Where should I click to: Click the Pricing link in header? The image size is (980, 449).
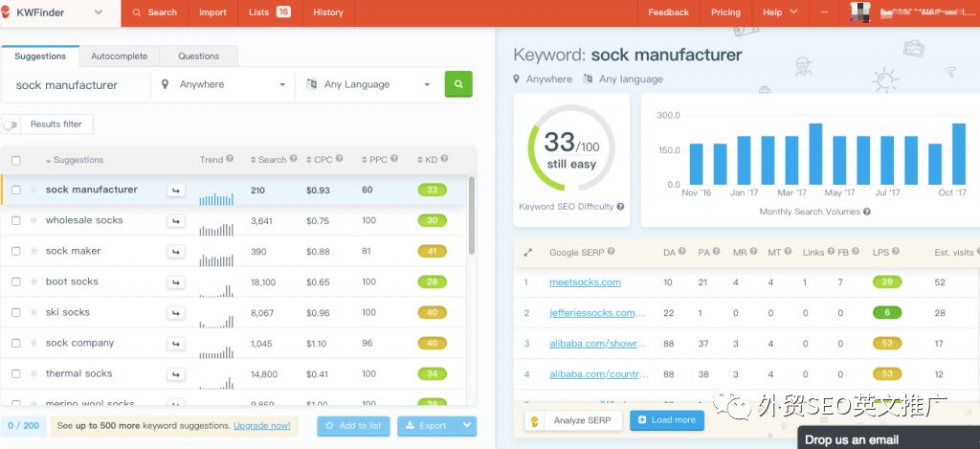point(725,11)
